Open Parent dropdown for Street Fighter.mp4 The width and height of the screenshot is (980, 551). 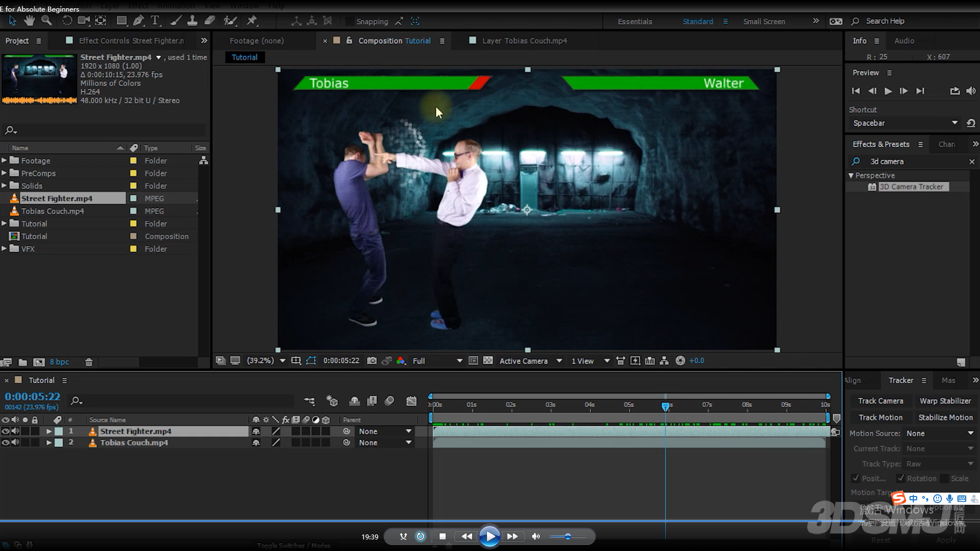pos(385,432)
